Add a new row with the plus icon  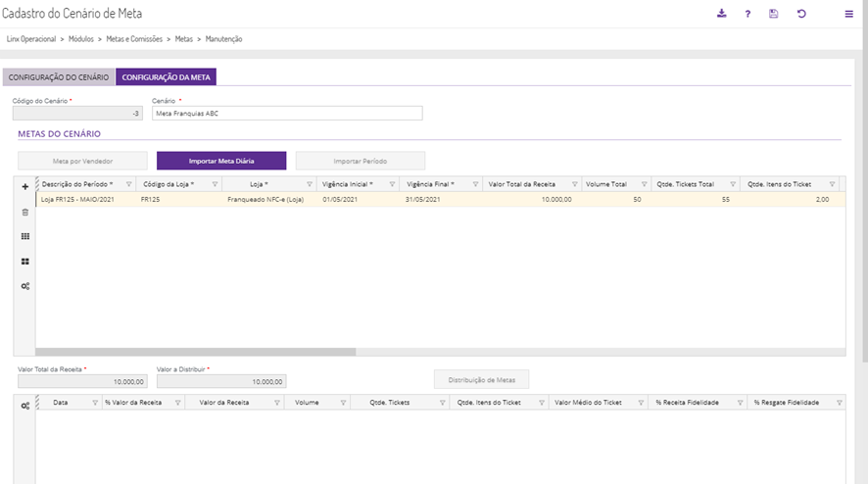25,186
